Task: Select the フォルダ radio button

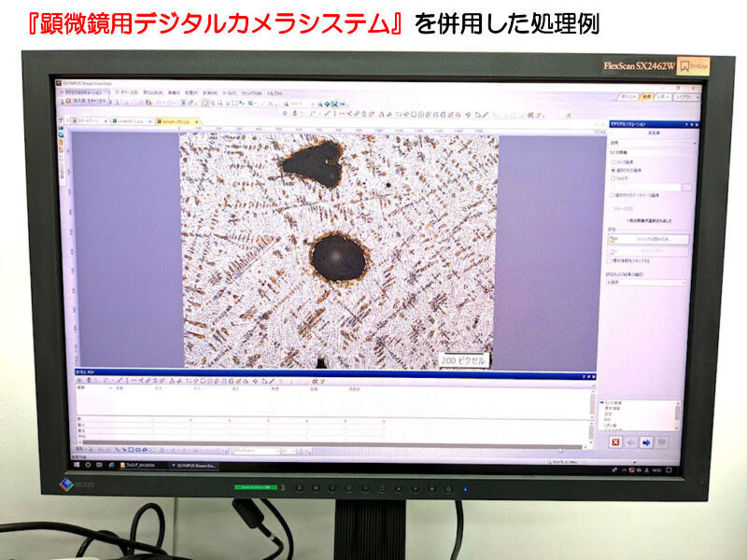Action: [613, 178]
